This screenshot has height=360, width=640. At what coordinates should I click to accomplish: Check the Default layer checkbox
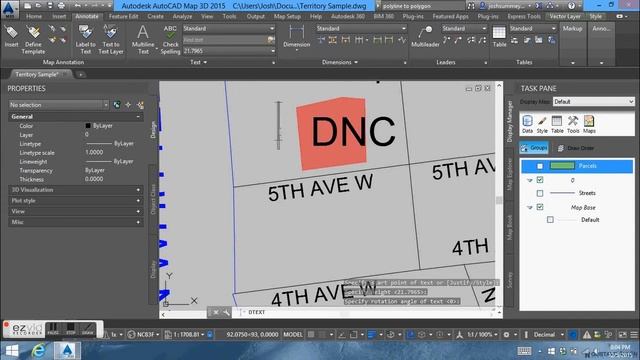550,220
